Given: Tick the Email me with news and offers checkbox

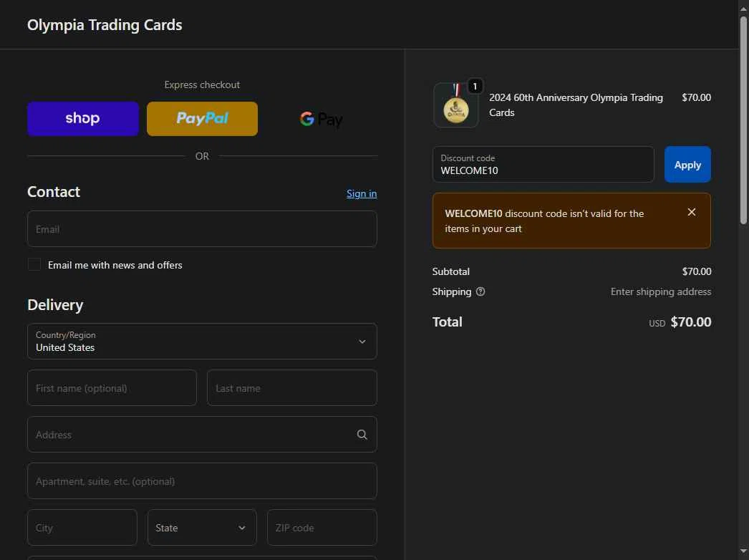Looking at the screenshot, I should point(34,265).
